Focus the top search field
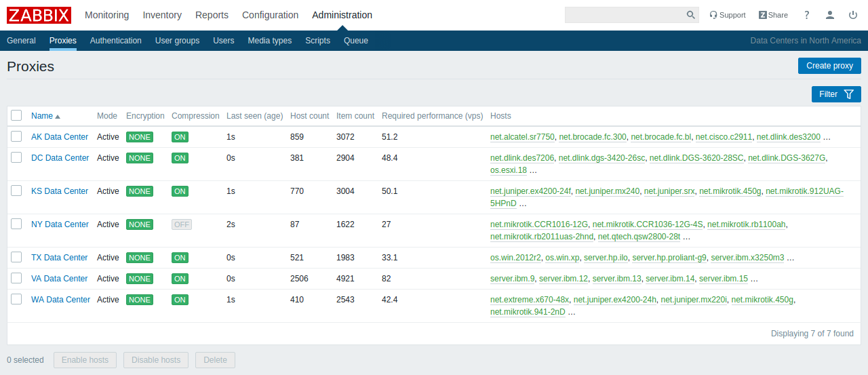 point(625,15)
